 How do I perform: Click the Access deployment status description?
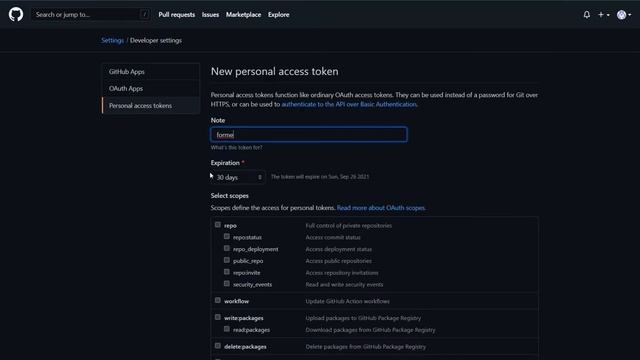(338, 249)
